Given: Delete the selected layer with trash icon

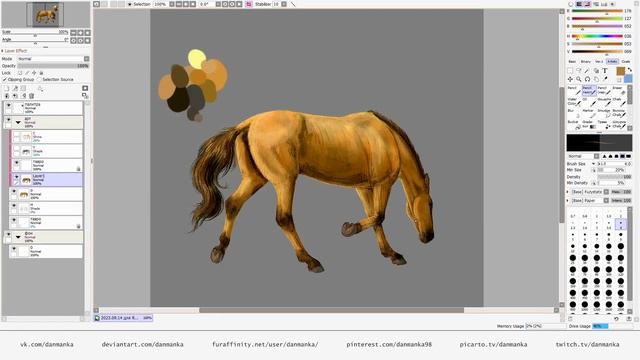Looking at the screenshot, I should coord(31,96).
